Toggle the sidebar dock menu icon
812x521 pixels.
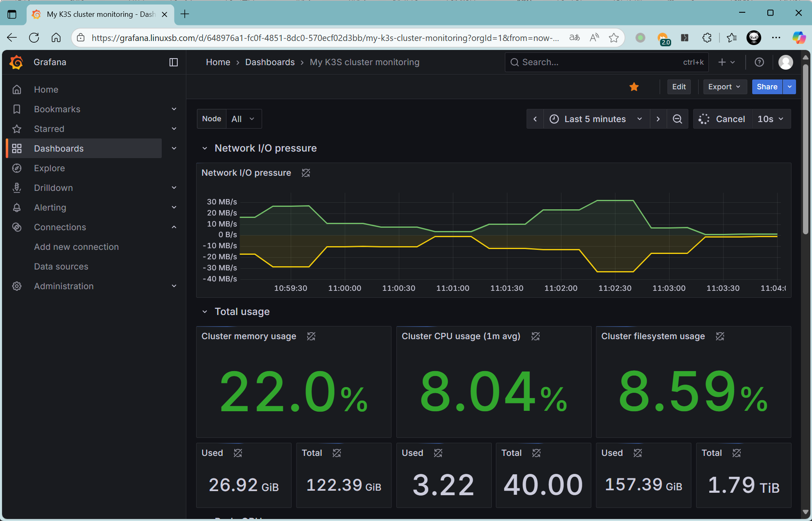pyautogui.click(x=173, y=62)
